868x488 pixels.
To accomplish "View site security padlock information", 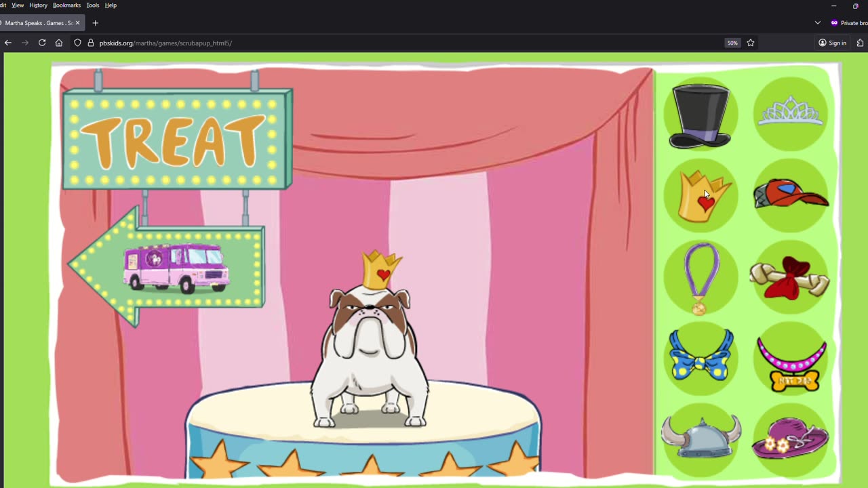I will 91,43.
